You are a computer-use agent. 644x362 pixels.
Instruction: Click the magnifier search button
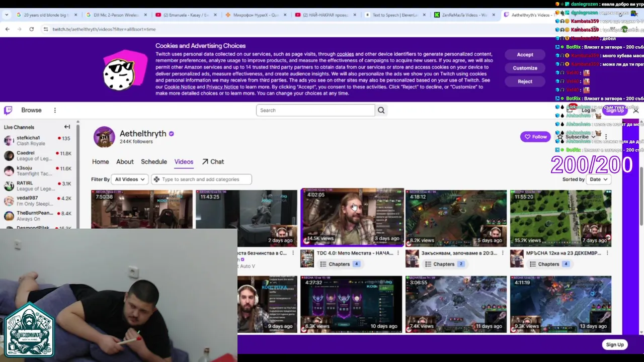pyautogui.click(x=381, y=110)
